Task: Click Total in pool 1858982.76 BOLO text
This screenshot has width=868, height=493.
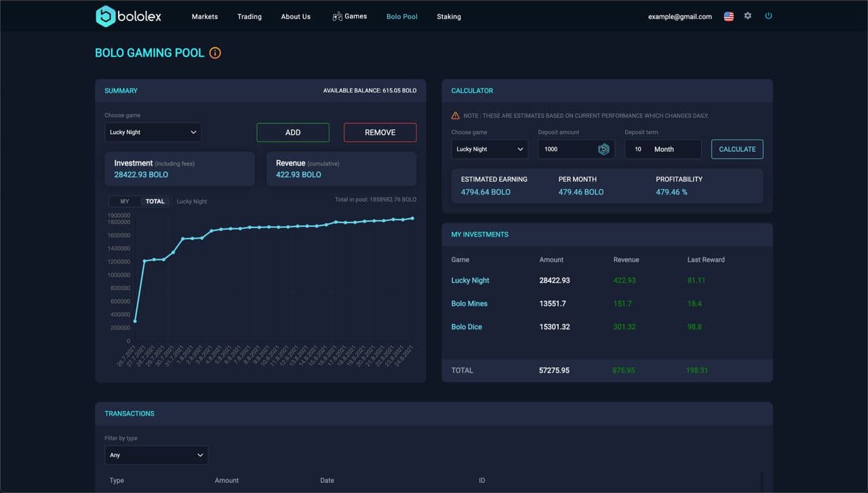Action: point(376,199)
